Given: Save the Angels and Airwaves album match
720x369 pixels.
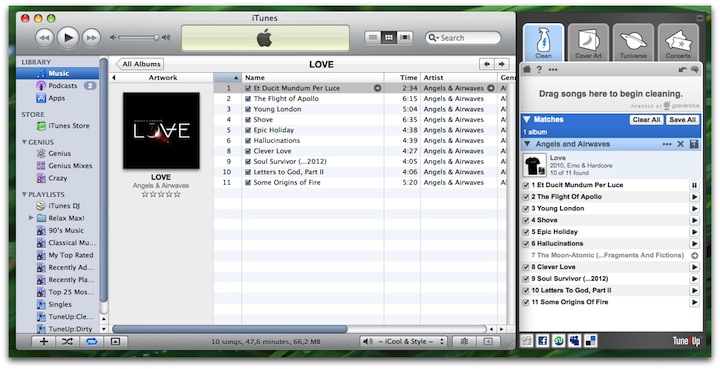Looking at the screenshot, I should (694, 144).
